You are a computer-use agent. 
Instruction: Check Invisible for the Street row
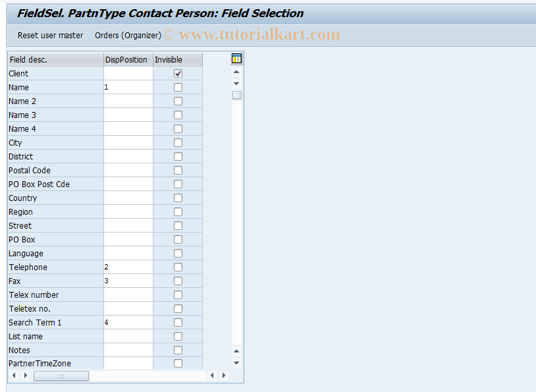[178, 226]
